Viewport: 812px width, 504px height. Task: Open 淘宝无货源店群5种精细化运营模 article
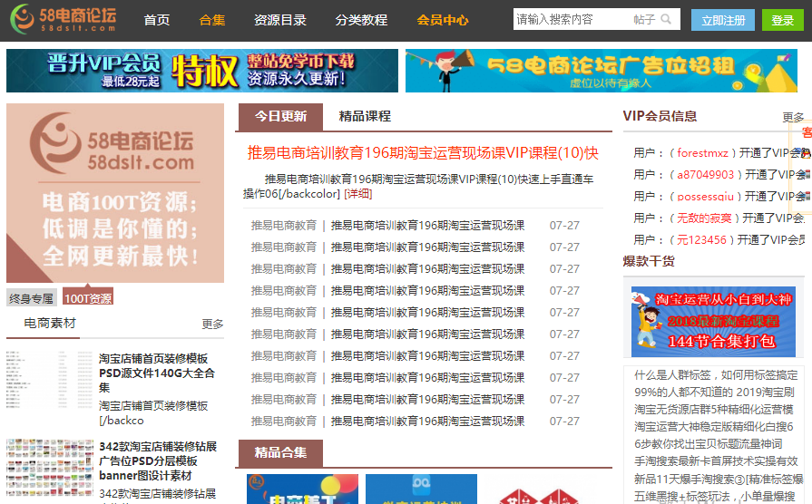point(714,410)
